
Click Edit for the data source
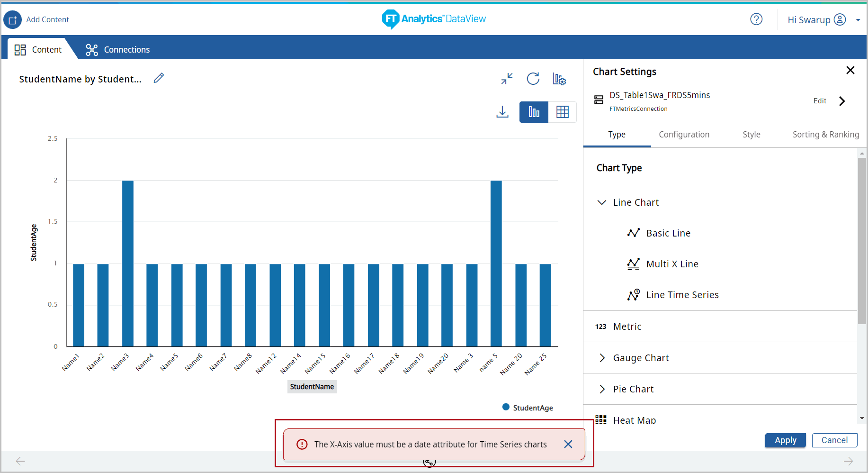coord(820,101)
